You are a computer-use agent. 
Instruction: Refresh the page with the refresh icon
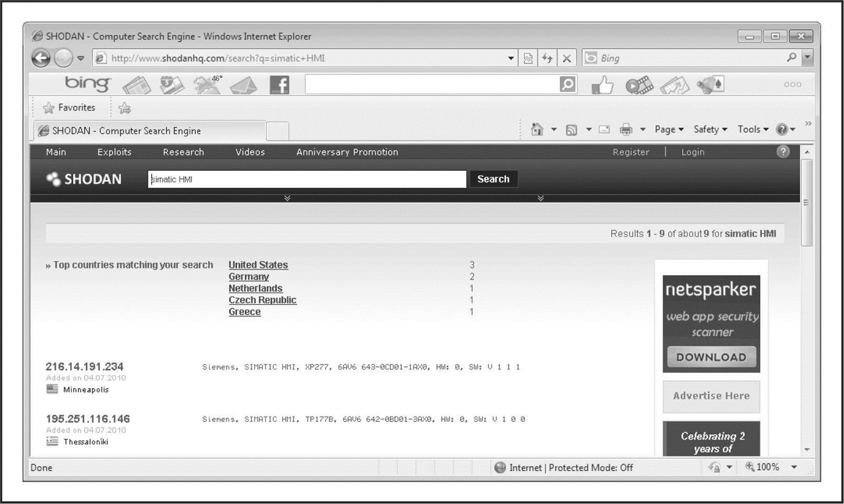[547, 58]
